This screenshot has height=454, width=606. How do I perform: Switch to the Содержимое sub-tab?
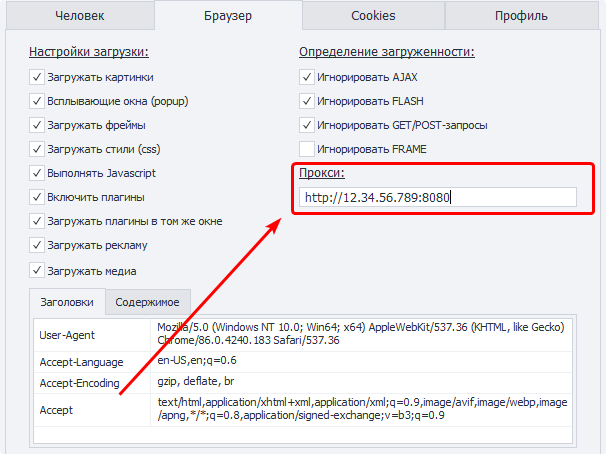point(147,302)
